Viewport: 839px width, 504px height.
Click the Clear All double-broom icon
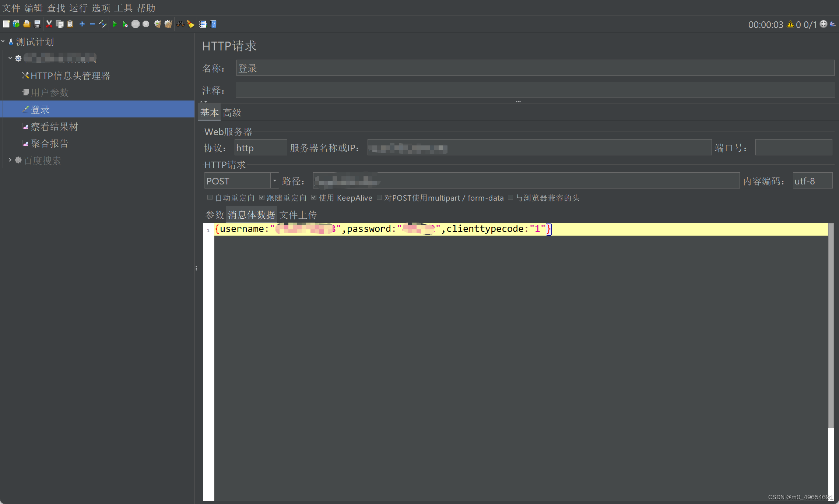(168, 24)
